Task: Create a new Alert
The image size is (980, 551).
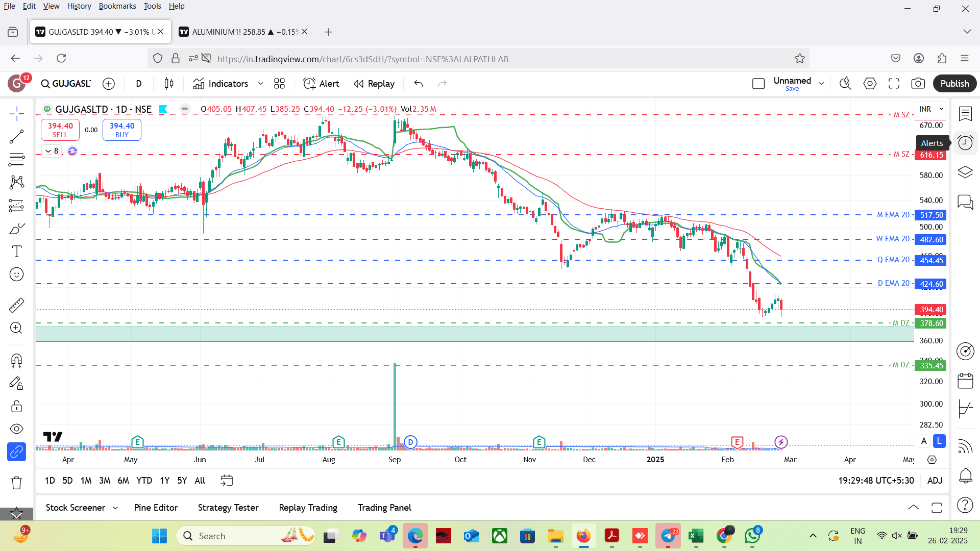Action: (x=321, y=84)
